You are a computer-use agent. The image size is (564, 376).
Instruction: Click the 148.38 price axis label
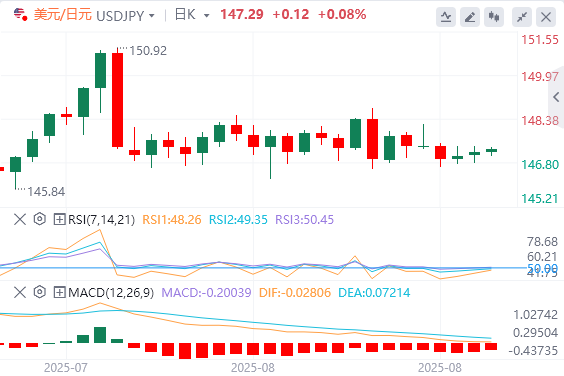pos(540,121)
